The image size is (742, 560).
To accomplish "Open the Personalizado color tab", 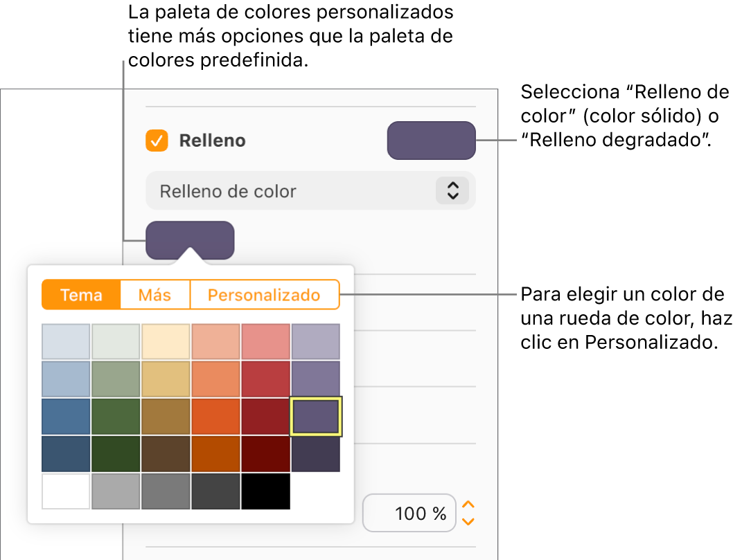I will (x=264, y=294).
